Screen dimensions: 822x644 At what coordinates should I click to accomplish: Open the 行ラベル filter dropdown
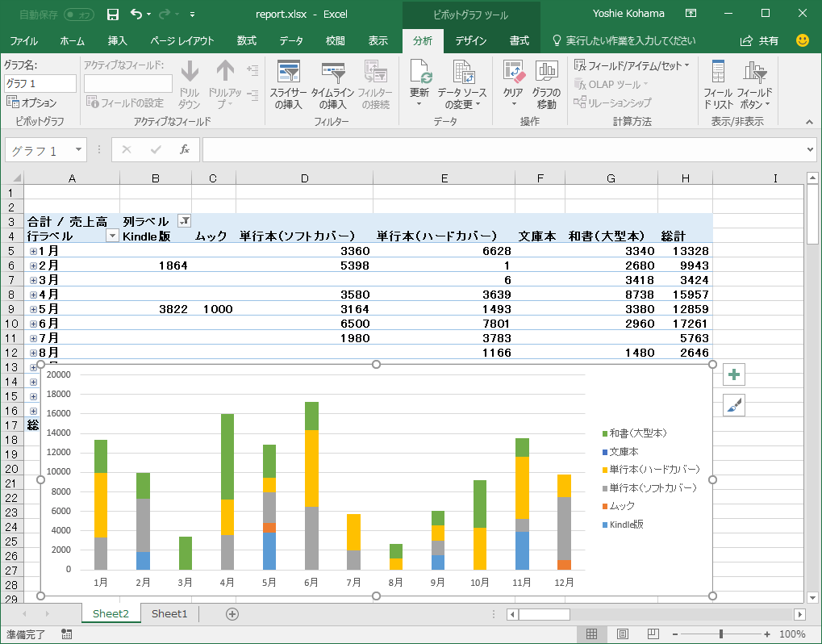click(112, 236)
